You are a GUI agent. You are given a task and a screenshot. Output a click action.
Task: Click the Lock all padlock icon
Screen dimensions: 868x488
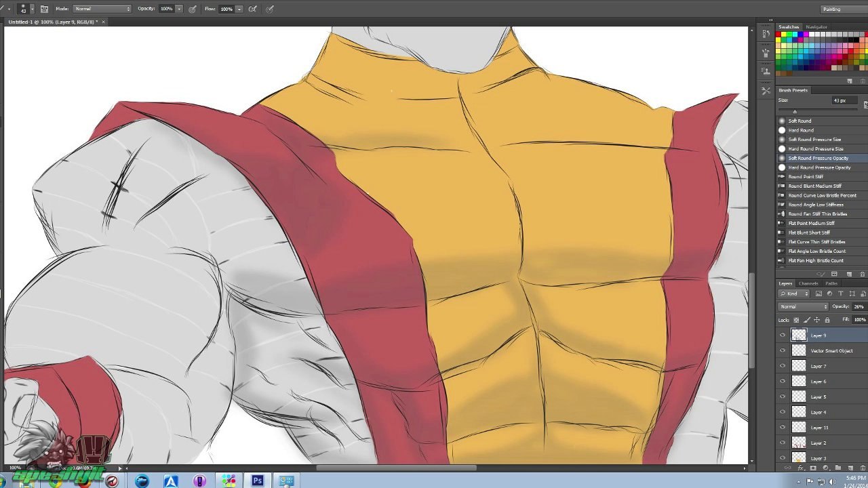tap(827, 320)
